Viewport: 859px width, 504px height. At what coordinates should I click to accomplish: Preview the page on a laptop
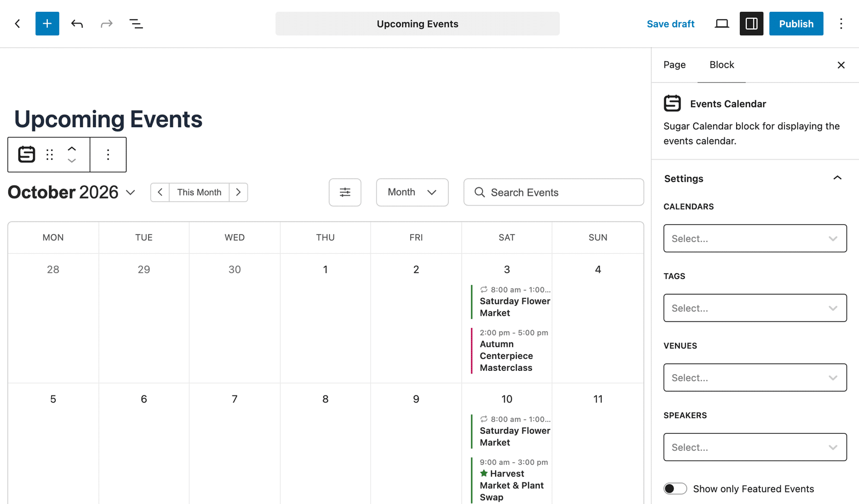pos(722,24)
